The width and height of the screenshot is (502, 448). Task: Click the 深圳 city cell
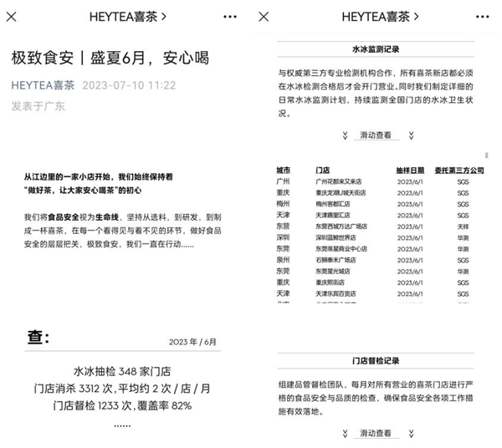click(x=283, y=237)
